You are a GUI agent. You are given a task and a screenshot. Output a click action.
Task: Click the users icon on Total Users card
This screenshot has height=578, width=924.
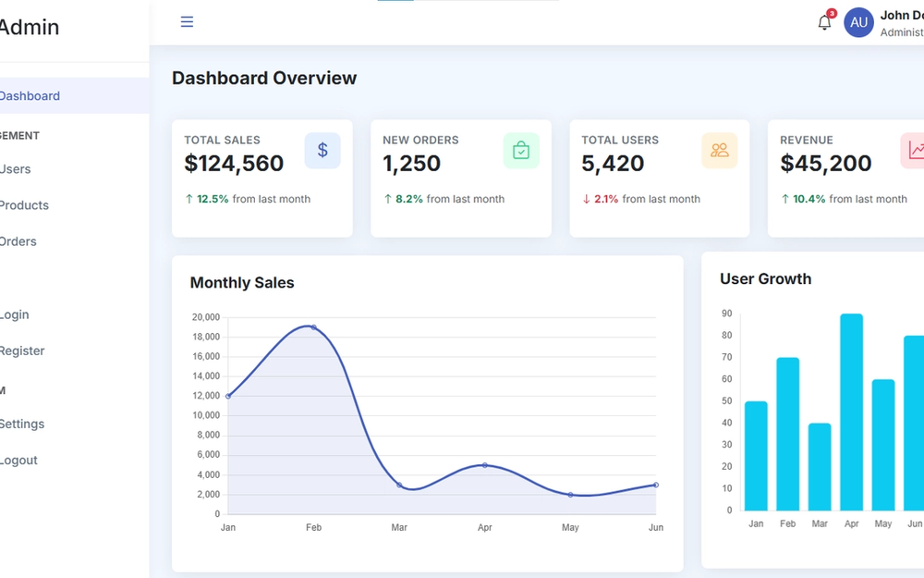click(x=720, y=149)
